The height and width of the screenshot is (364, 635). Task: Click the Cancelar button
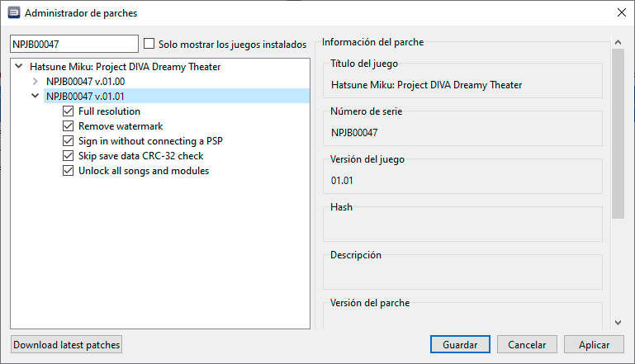[x=527, y=344]
